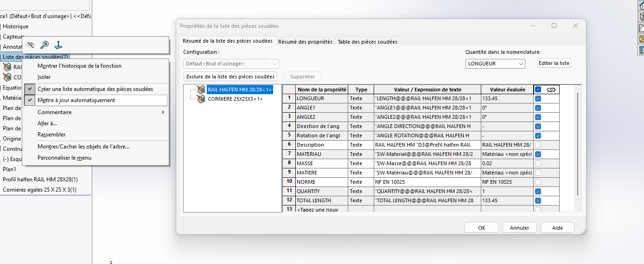Image resolution: width=644 pixels, height=264 pixels.
Task: Open the Type dropdown cell for MASSE row
Action: (x=360, y=163)
